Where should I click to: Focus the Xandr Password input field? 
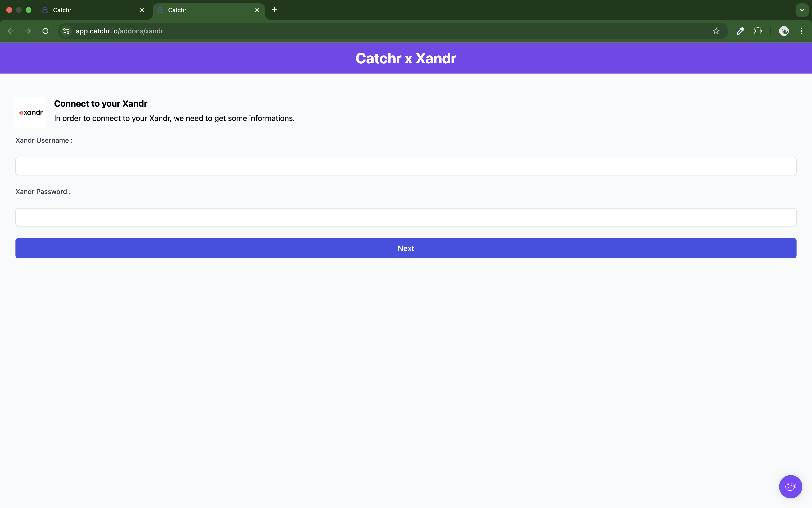406,217
